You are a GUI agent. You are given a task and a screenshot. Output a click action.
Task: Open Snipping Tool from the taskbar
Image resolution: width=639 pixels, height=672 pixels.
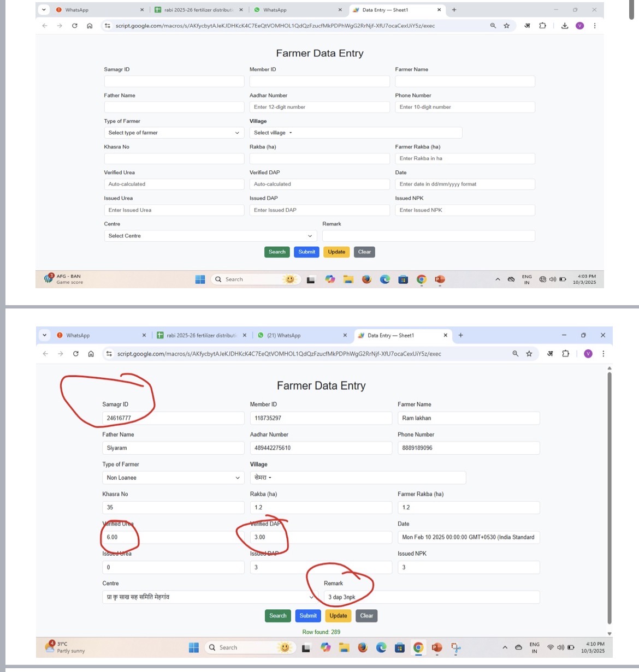point(455,647)
